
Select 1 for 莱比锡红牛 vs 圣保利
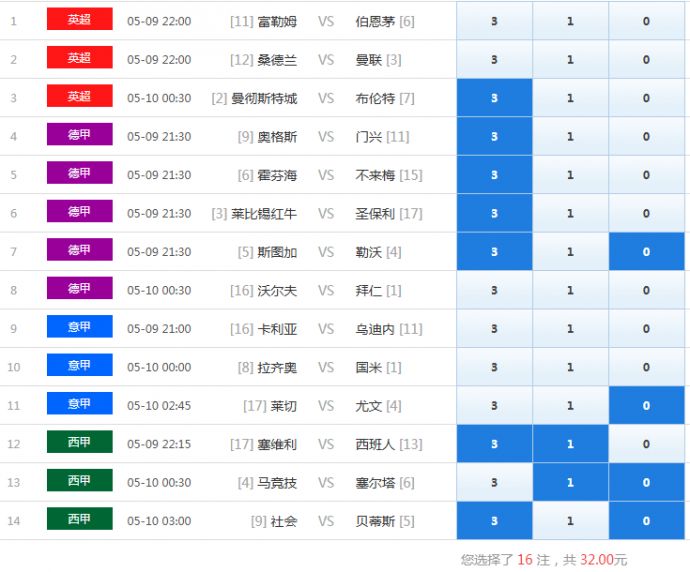point(570,213)
